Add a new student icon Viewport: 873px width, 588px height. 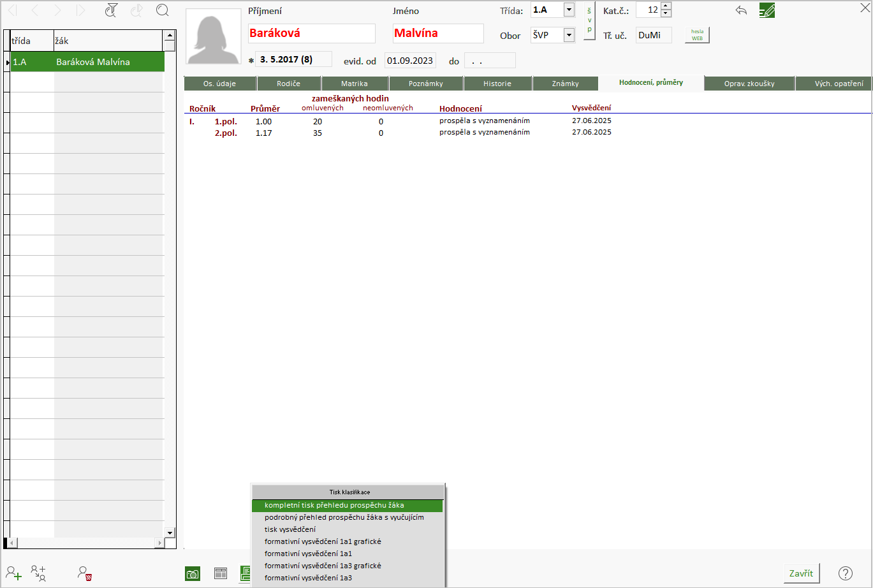point(13,573)
